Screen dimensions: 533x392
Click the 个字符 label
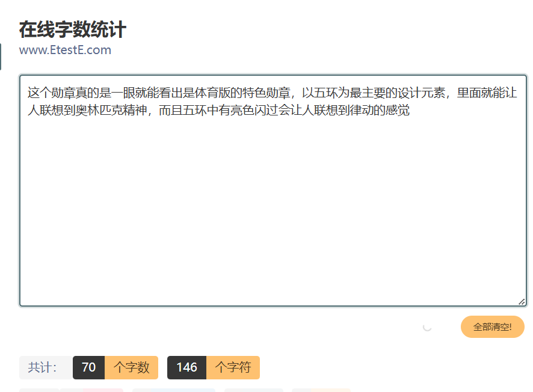point(233,367)
